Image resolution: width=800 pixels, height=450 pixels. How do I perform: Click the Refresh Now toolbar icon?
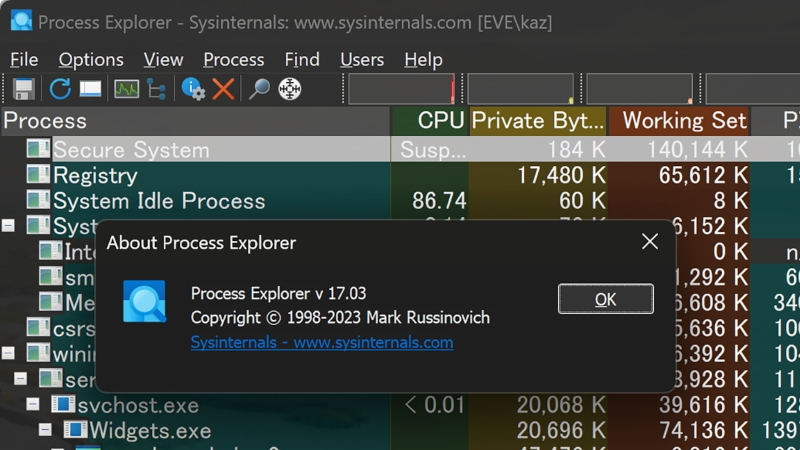click(60, 89)
